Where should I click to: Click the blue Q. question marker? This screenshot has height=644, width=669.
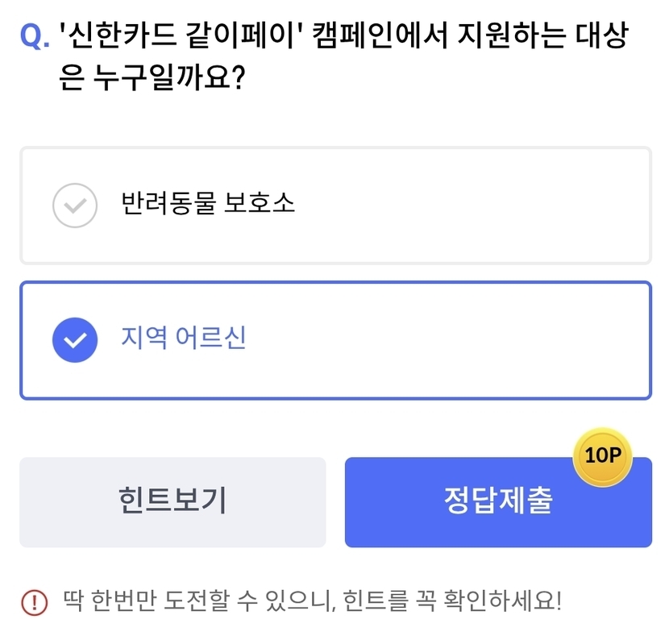click(34, 36)
